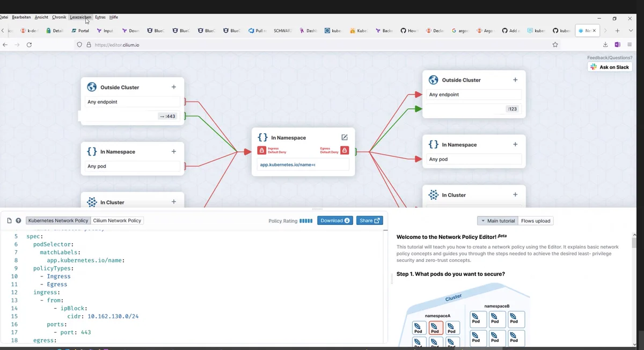644x350 pixels.
Task: Switch to Cilium Network Policy view
Action: 117,221
